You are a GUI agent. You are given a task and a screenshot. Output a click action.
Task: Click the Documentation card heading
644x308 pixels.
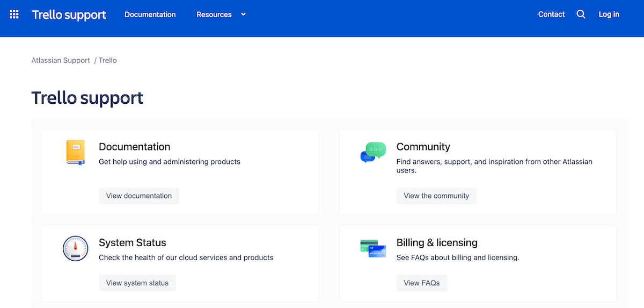pos(135,147)
